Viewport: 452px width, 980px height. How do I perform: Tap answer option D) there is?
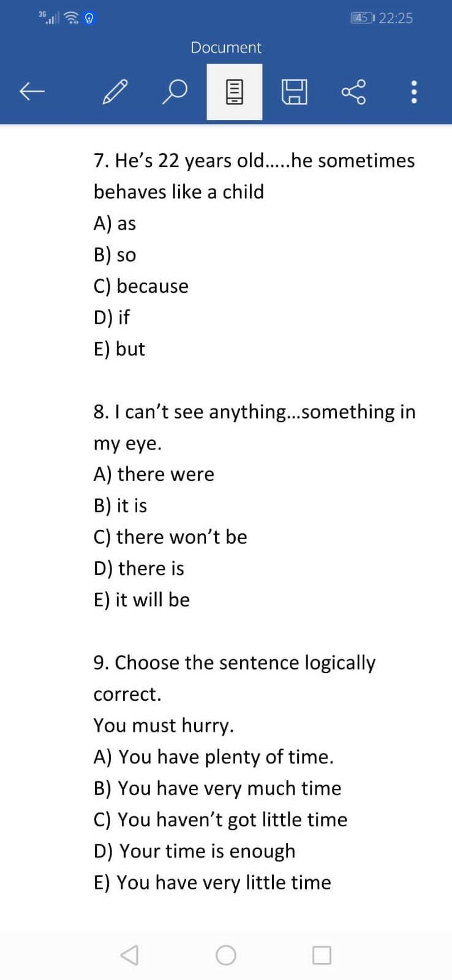(x=139, y=568)
